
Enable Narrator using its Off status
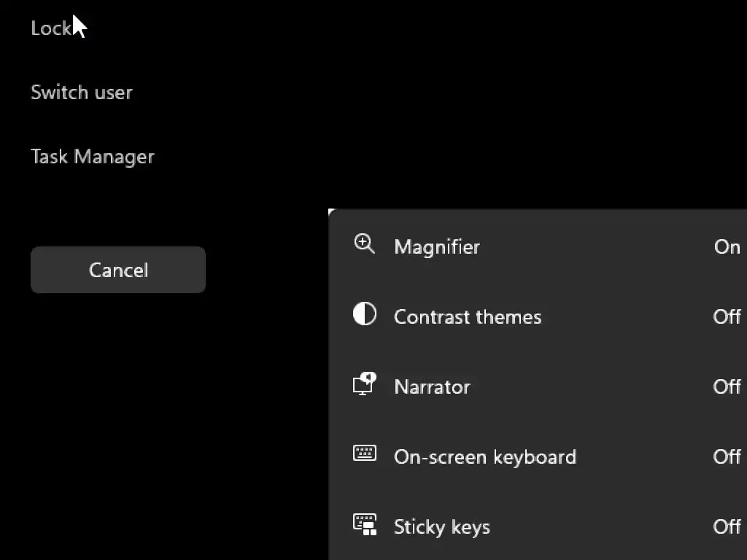point(727,386)
